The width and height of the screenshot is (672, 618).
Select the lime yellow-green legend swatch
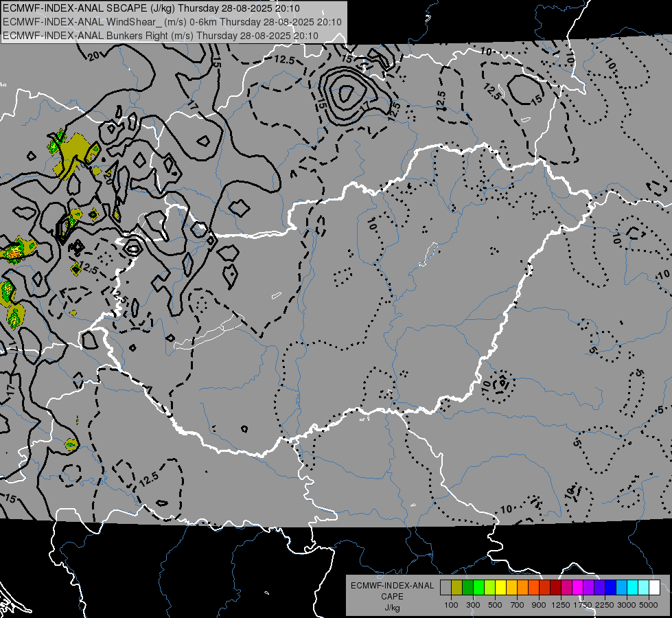coord(490,587)
